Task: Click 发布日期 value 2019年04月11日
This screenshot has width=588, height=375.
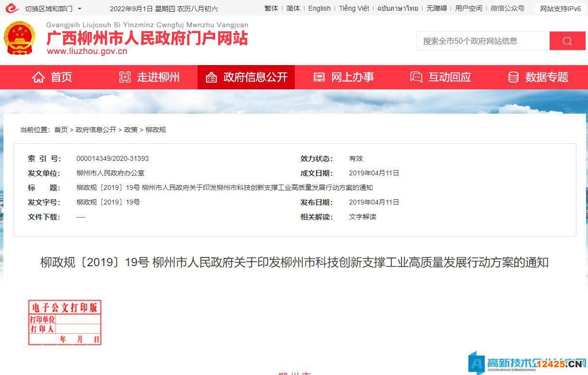Action: coord(374,202)
